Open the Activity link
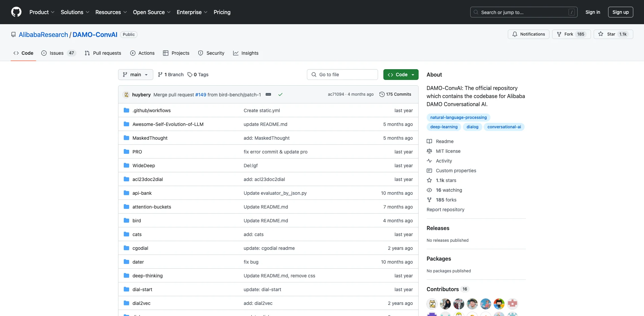644x316 pixels. [440, 161]
